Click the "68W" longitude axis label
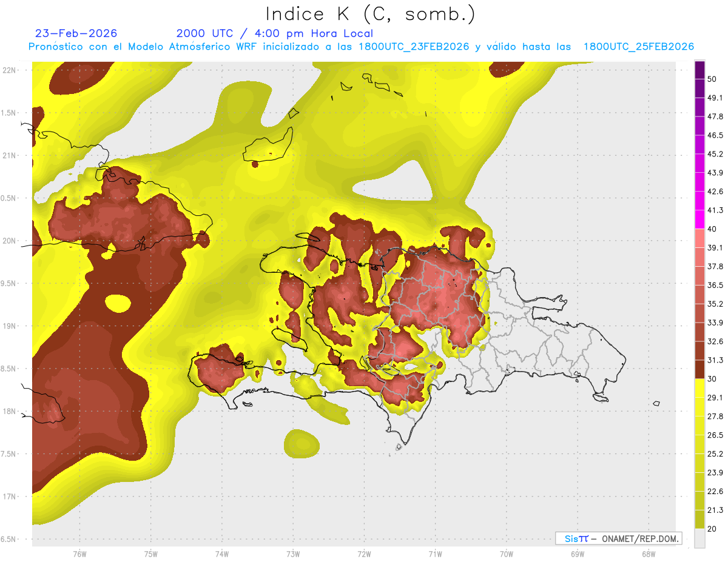The height and width of the screenshot is (562, 728). click(x=648, y=554)
